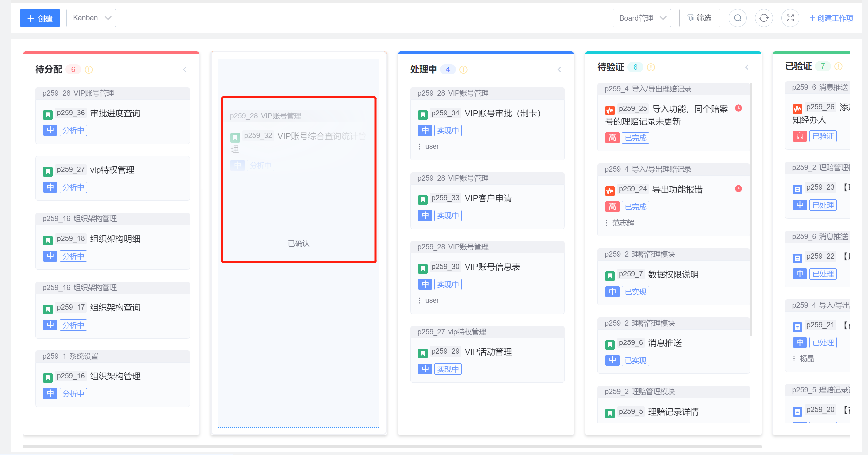Click parent header p259_1 系统设置
868x455 pixels.
coord(113,356)
